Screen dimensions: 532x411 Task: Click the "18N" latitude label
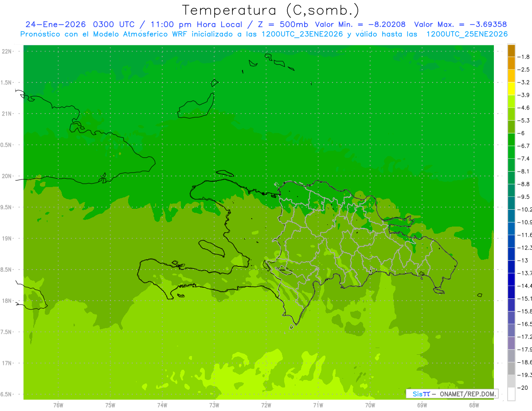click(7, 301)
